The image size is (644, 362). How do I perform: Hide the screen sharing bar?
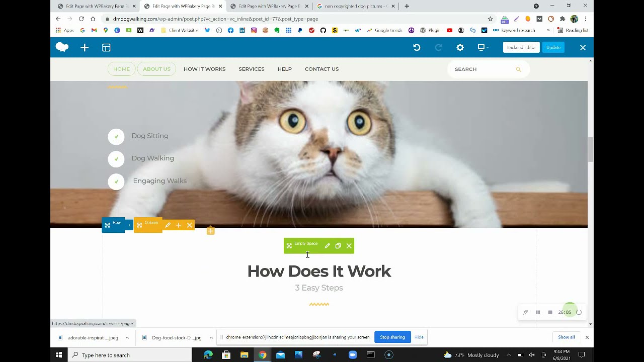click(x=419, y=337)
